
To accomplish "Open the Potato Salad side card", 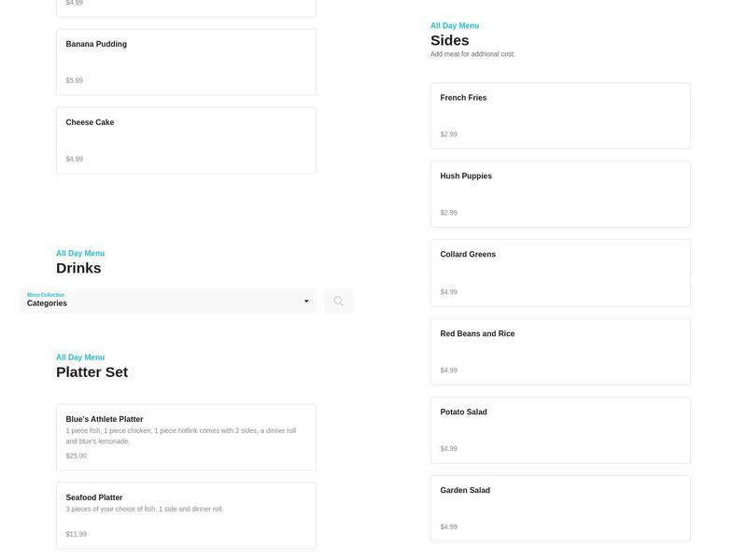I will point(560,430).
